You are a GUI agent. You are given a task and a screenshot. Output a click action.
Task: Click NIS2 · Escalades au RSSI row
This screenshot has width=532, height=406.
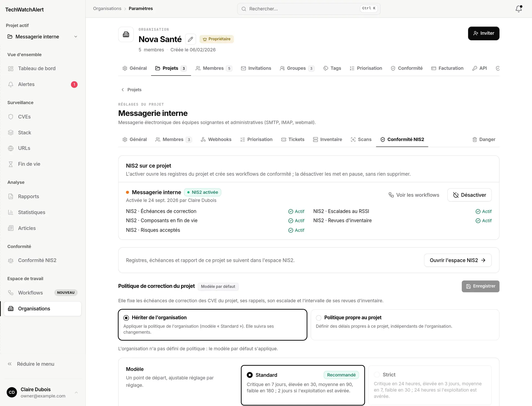coord(402,211)
